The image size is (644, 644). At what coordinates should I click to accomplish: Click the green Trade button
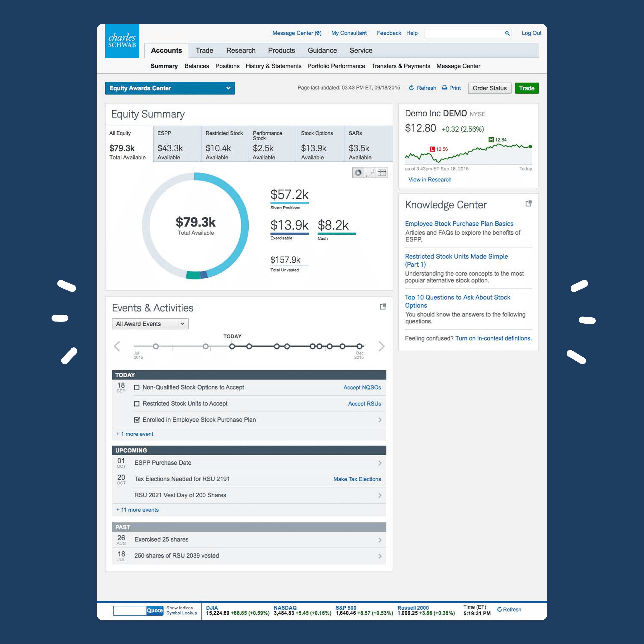coord(526,88)
